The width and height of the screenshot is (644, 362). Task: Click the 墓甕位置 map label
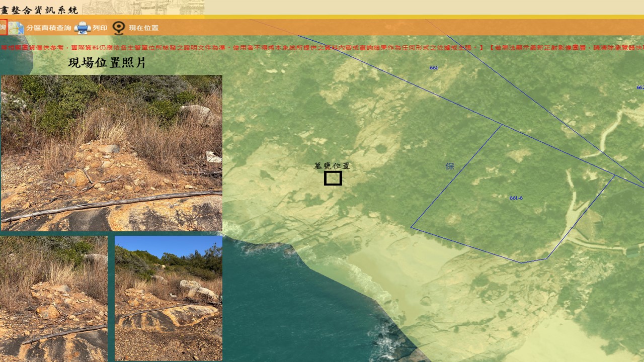(x=332, y=166)
